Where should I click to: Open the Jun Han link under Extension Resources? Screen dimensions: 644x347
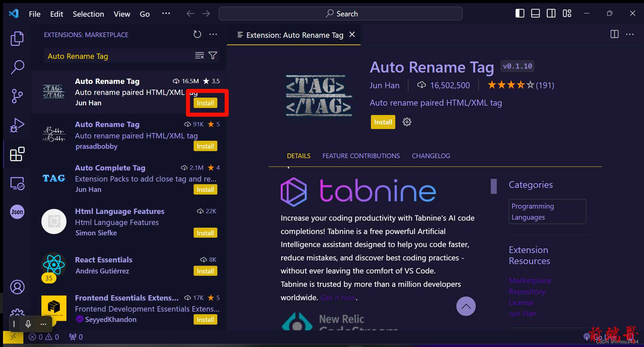coord(522,314)
